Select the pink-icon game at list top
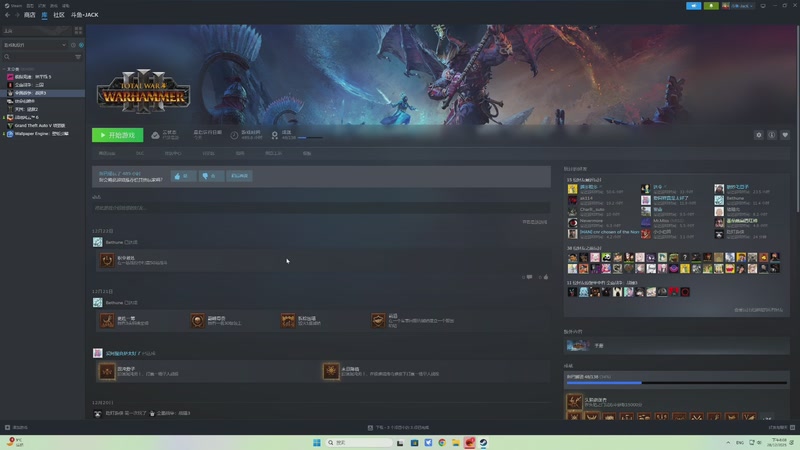Image resolution: width=800 pixels, height=450 pixels. pyautogui.click(x=30, y=77)
